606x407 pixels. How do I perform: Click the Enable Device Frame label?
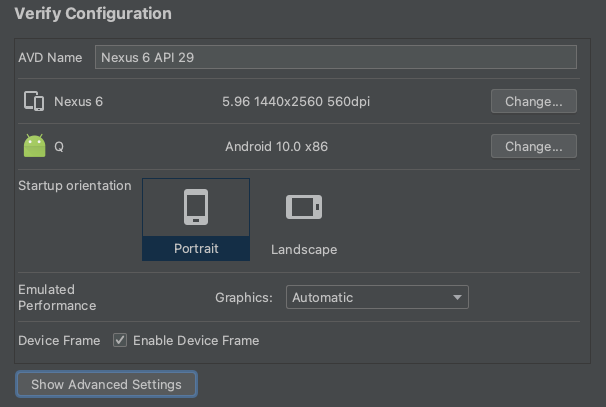[196, 341]
